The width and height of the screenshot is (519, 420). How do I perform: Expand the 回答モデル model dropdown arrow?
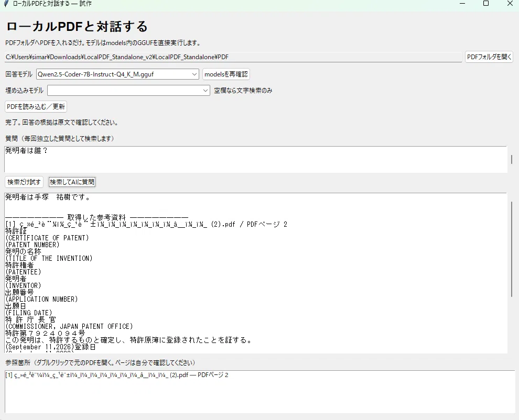194,74
